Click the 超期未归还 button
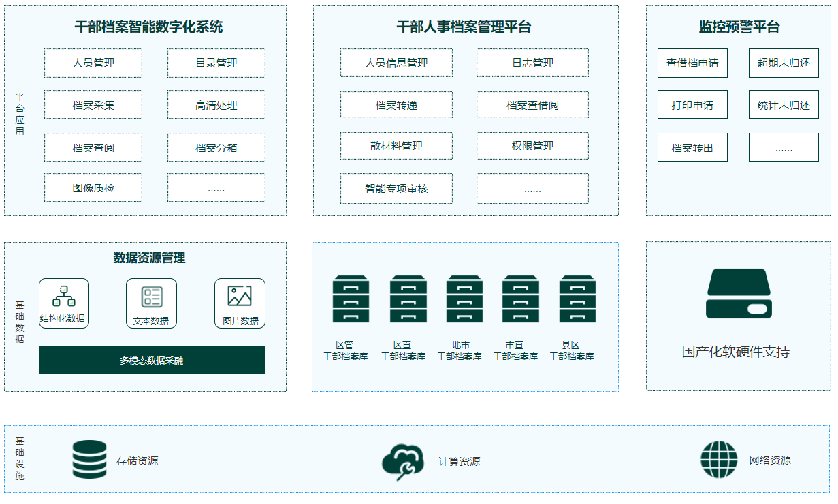838x504 pixels. (x=784, y=63)
